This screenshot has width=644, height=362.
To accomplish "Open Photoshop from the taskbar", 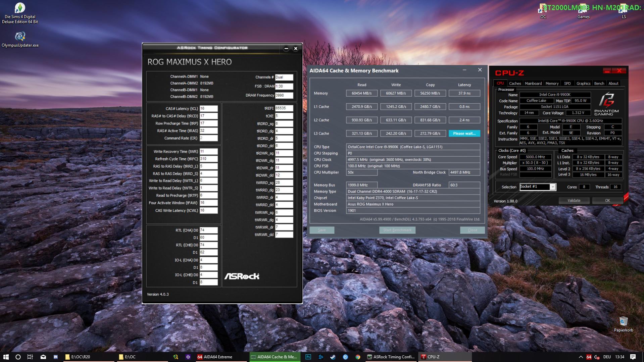I will coord(308,357).
